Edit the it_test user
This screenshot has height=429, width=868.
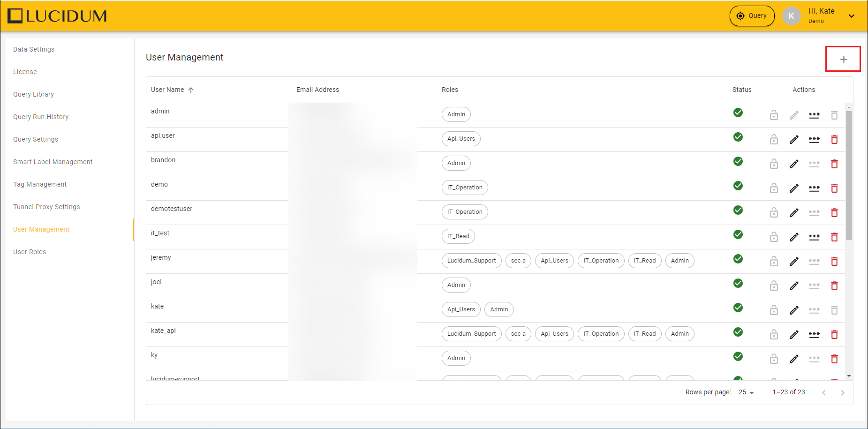(x=794, y=237)
